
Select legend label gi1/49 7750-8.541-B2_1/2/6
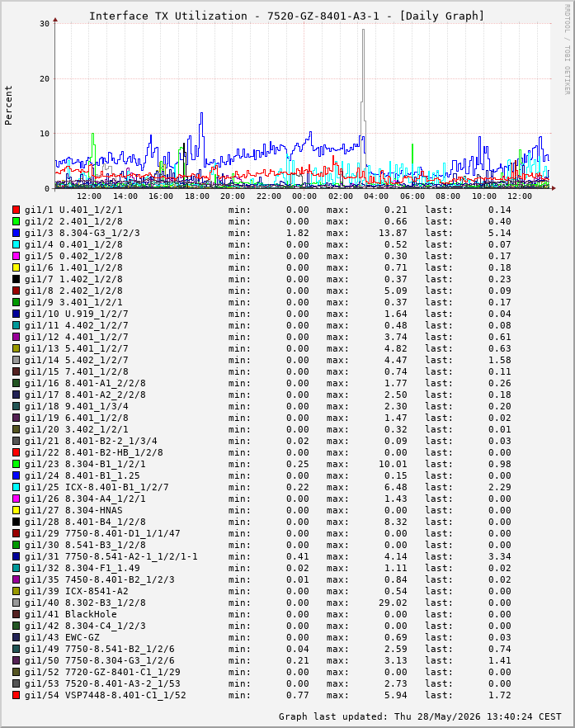100,649
